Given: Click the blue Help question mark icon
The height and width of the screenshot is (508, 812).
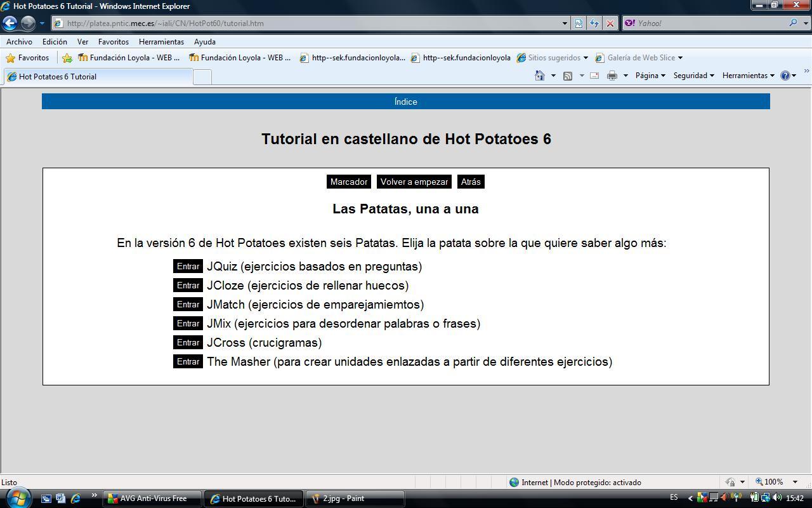Looking at the screenshot, I should pyautogui.click(x=785, y=76).
